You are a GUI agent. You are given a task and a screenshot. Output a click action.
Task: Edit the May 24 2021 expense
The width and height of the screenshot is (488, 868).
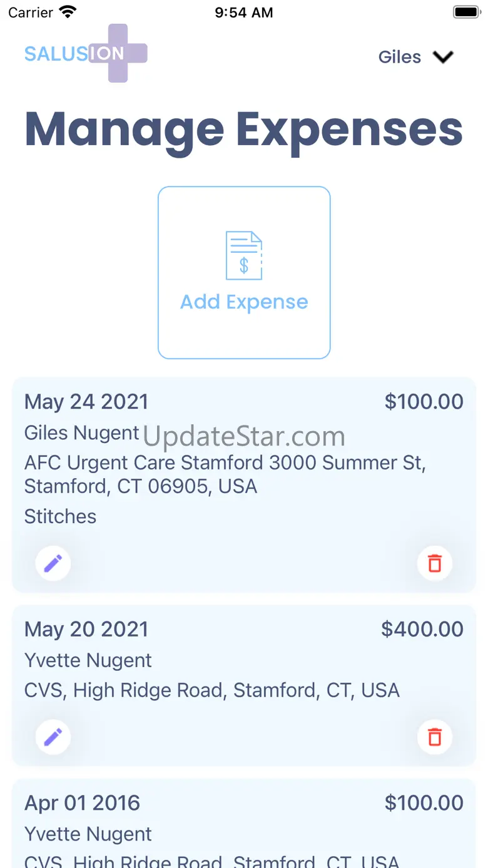[x=53, y=563]
